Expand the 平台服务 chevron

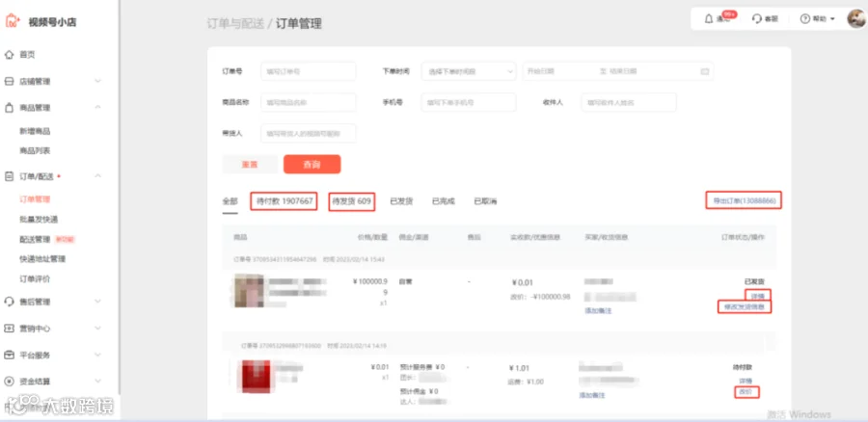(98, 355)
